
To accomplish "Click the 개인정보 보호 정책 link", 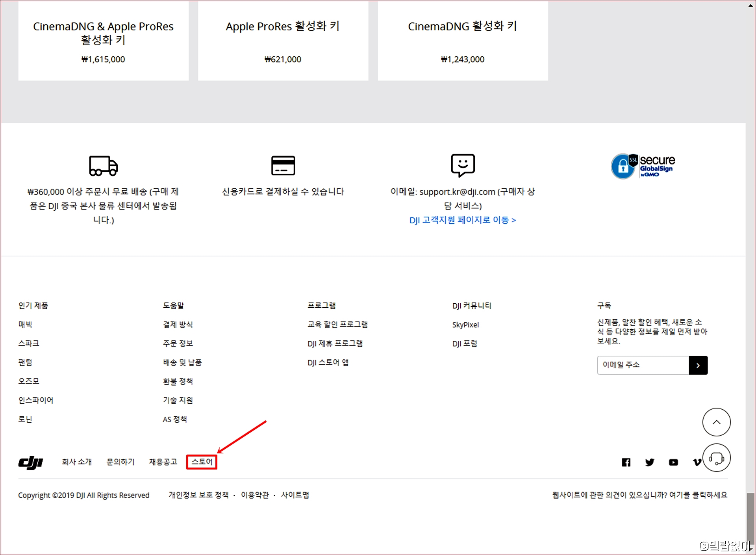I will click(x=198, y=495).
